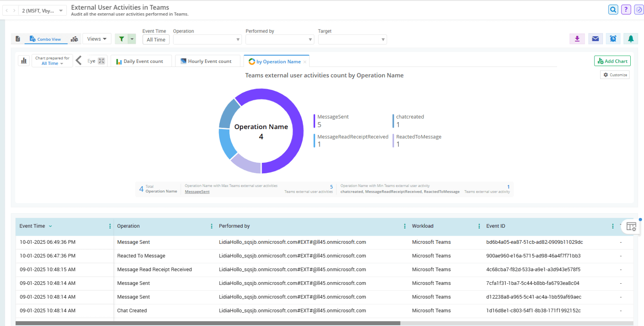Open the Performed by filter dropdown
Screen dimensions: 644x326
point(280,39)
